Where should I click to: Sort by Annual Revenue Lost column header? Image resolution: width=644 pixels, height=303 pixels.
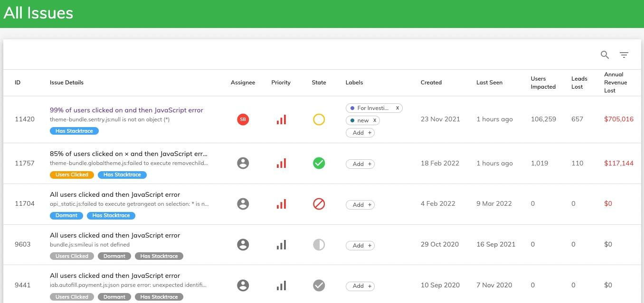click(616, 83)
